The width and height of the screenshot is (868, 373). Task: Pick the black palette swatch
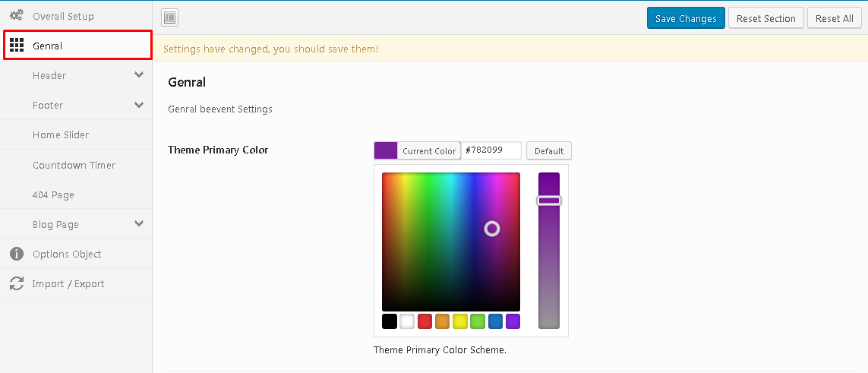[x=390, y=321]
